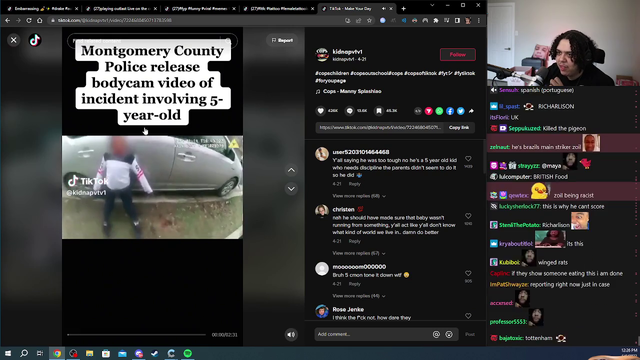Close the TikTok video viewer
640x360 pixels.
click(13, 40)
